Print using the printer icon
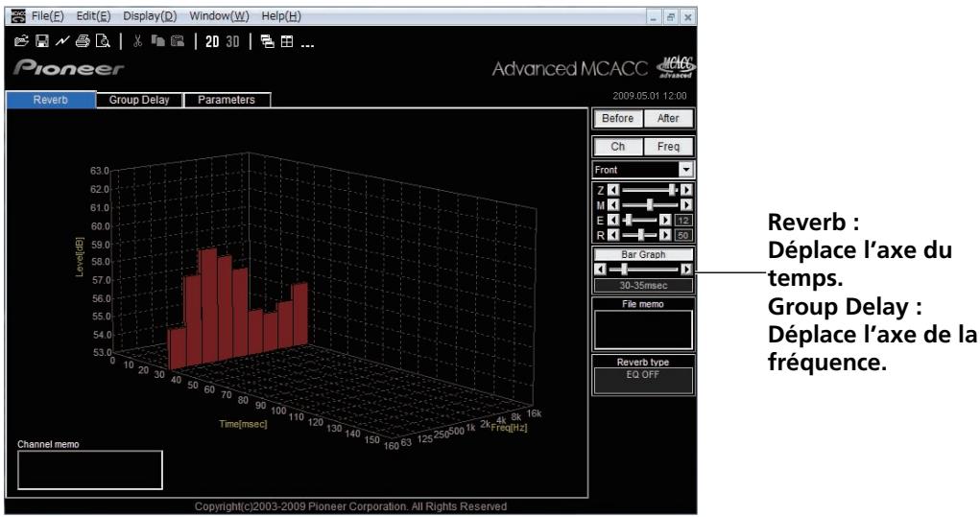 [x=83, y=41]
